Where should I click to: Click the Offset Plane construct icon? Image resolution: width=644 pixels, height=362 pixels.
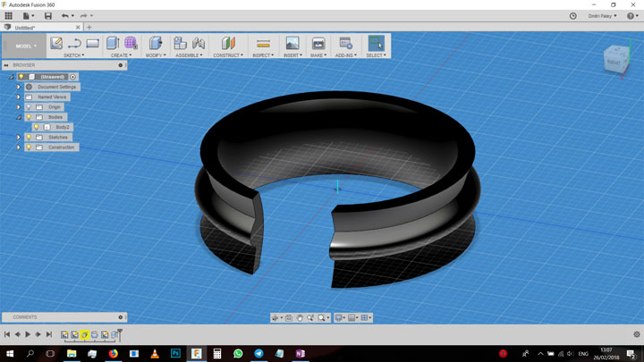[x=228, y=43]
